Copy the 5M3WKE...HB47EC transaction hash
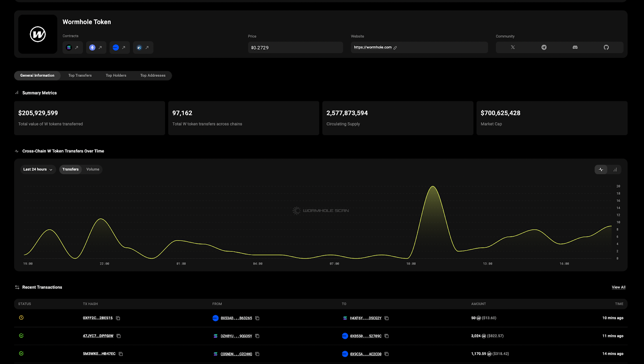The height and width of the screenshot is (364, 644). coord(121,354)
